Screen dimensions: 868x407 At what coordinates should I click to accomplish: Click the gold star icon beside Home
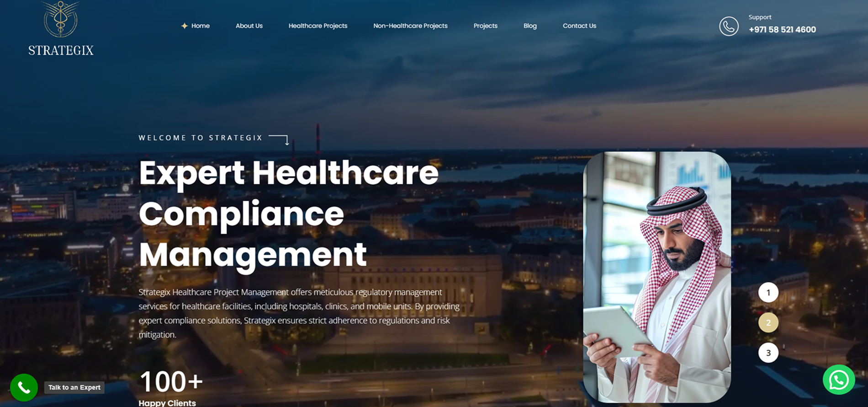pyautogui.click(x=184, y=26)
